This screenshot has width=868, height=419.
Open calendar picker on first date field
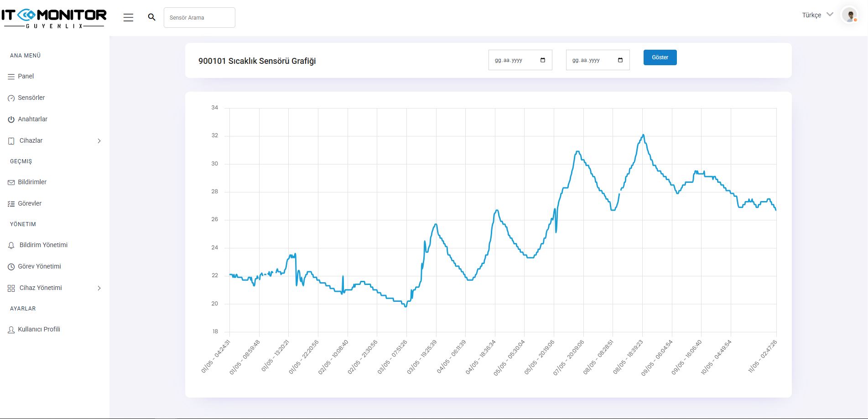542,60
